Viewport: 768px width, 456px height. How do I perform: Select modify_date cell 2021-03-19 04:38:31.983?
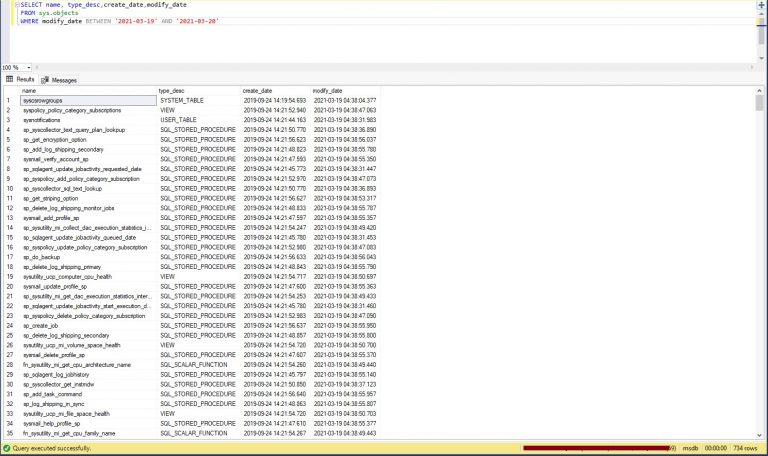coord(345,120)
